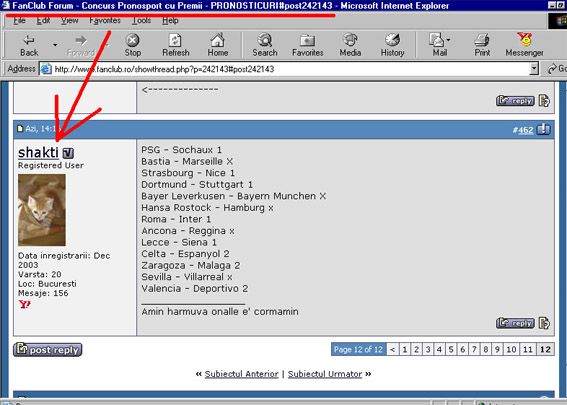Go to page 11 of the thread
This screenshot has height=405, width=567.
[x=528, y=350]
